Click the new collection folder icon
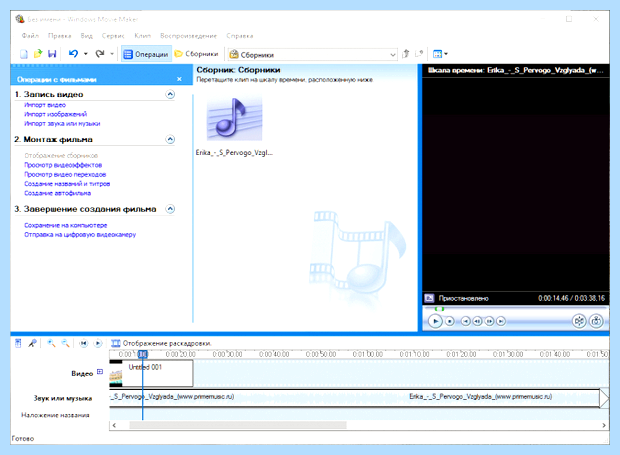 (x=419, y=54)
